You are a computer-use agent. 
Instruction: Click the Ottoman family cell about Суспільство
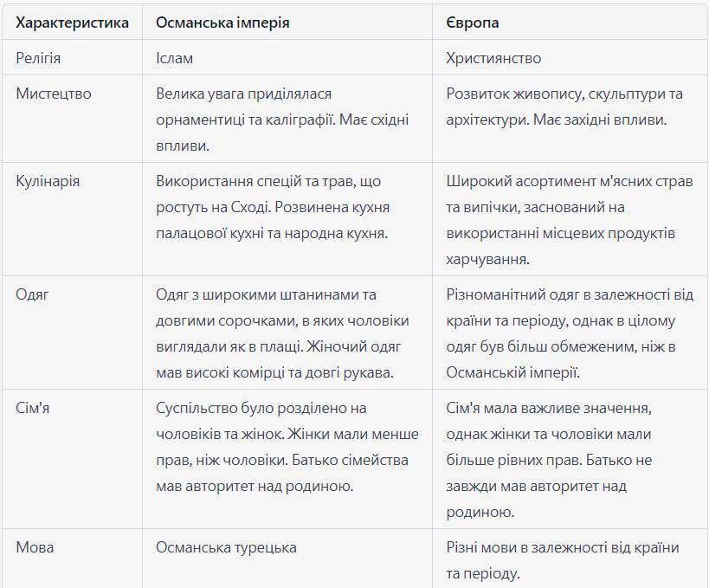click(x=287, y=447)
